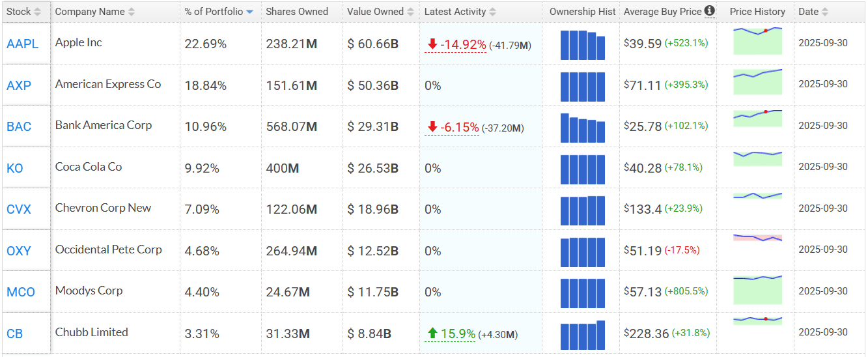This screenshot has width=868, height=357.
Task: Sort using the Date column arrows
Action: pos(825,12)
